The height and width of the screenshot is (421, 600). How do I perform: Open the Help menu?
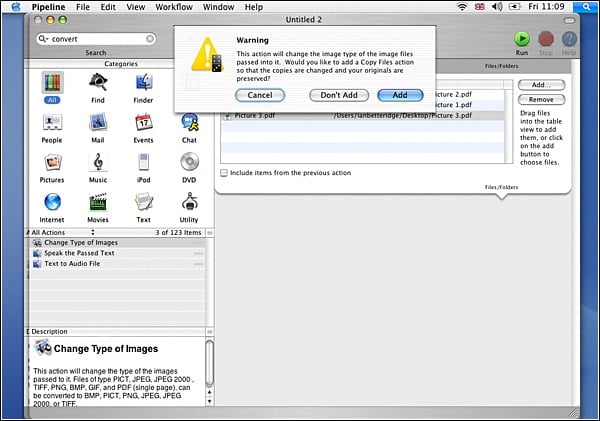coord(254,7)
